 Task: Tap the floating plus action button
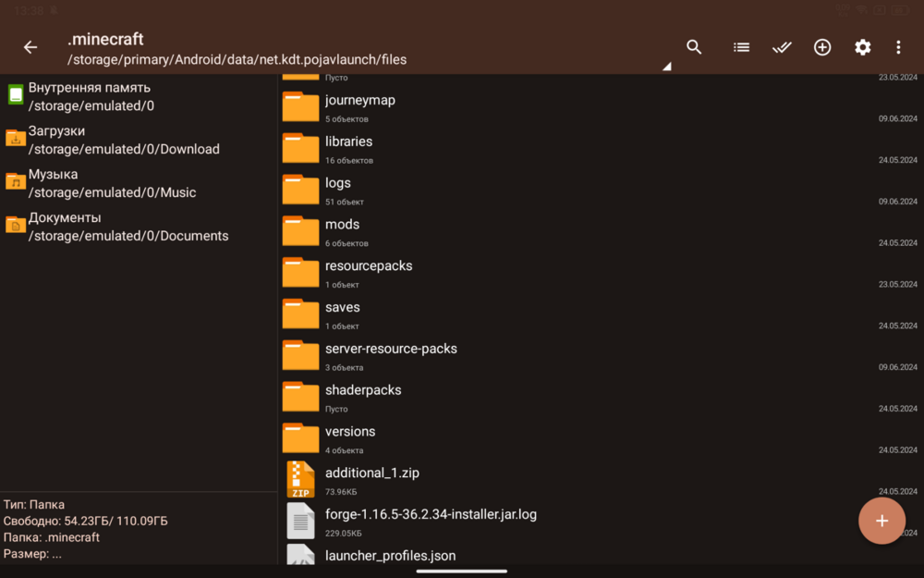click(x=881, y=521)
